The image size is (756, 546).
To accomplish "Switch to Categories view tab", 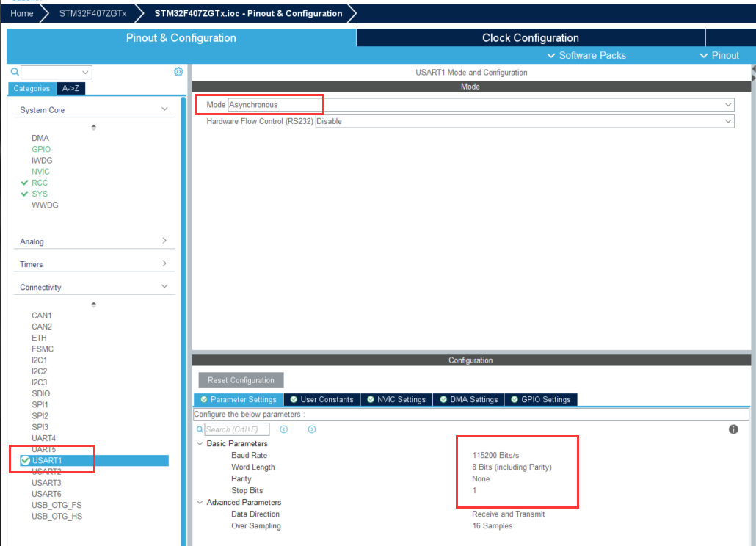I will click(32, 88).
